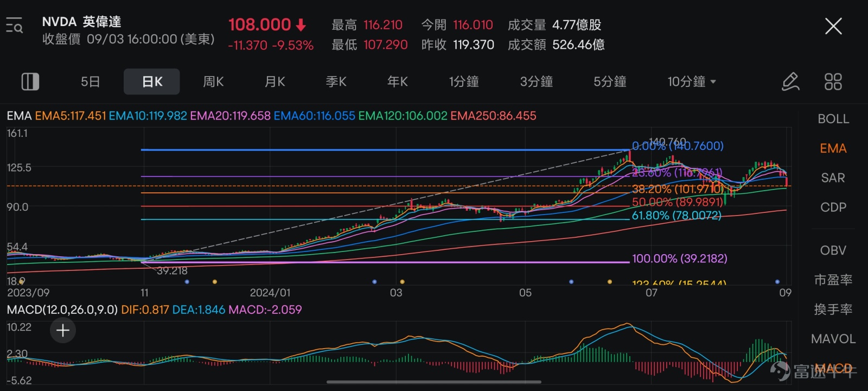Toggle the EMA indicator

pyautogui.click(x=833, y=148)
